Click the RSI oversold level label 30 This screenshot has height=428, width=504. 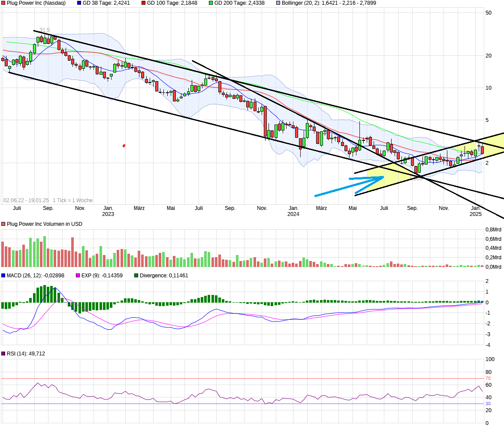488,404
